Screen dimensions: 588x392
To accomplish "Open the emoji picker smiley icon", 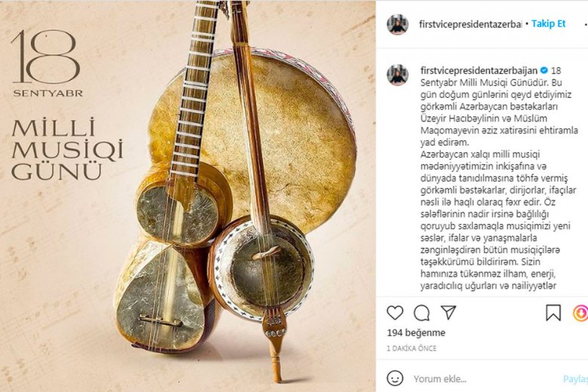I will coord(395,378).
